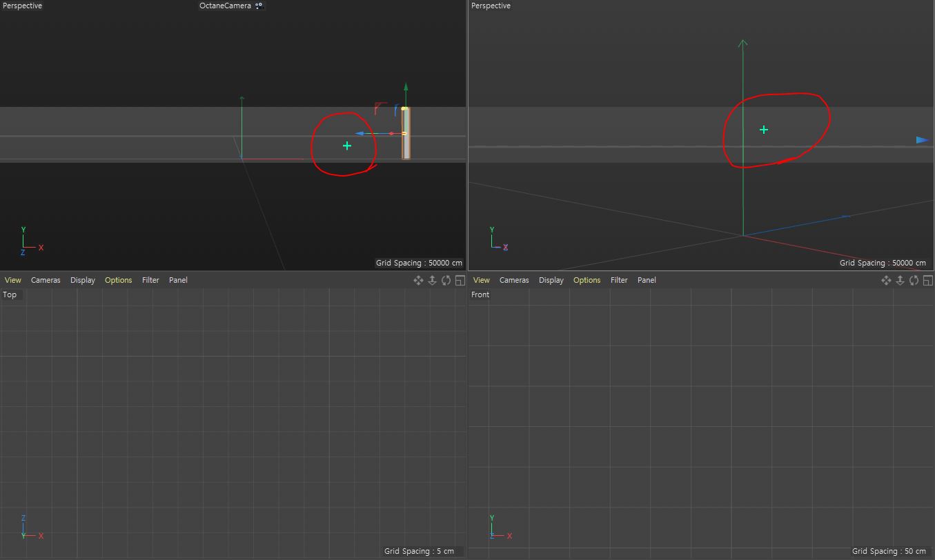This screenshot has height=560, width=935.
Task: Open the Display menu in Top viewport
Action: pyautogui.click(x=83, y=280)
